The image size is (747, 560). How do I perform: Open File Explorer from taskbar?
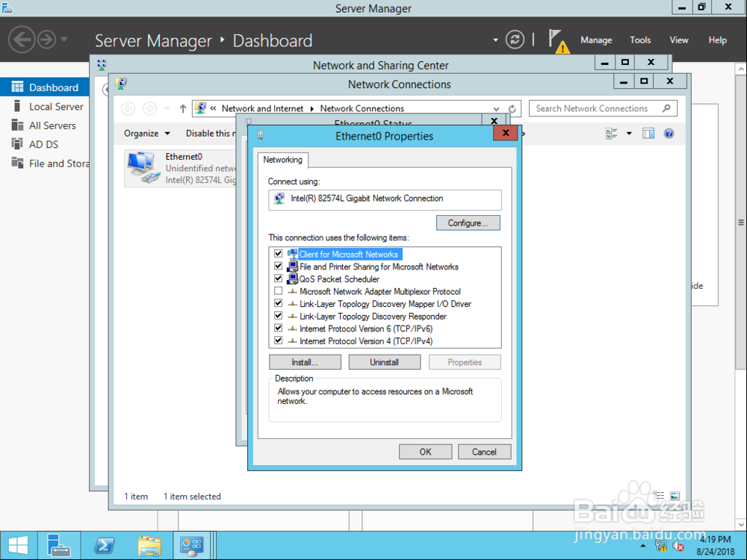149,545
